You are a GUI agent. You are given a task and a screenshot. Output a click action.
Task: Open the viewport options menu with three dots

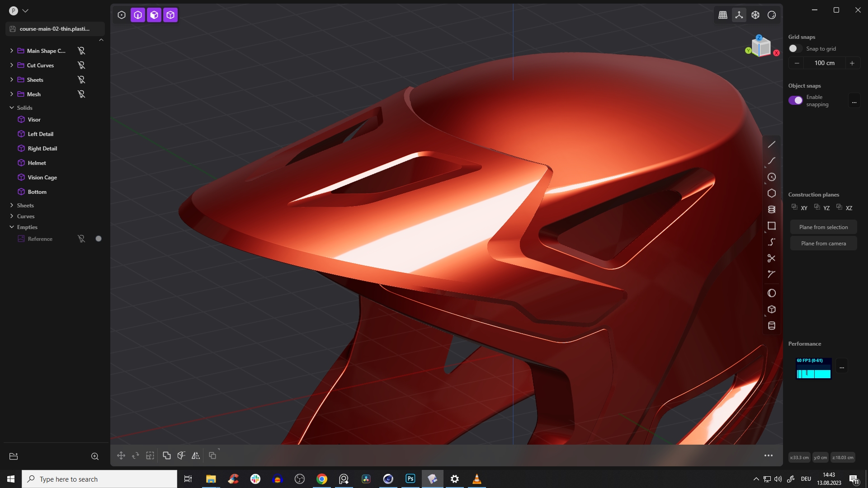pos(768,455)
